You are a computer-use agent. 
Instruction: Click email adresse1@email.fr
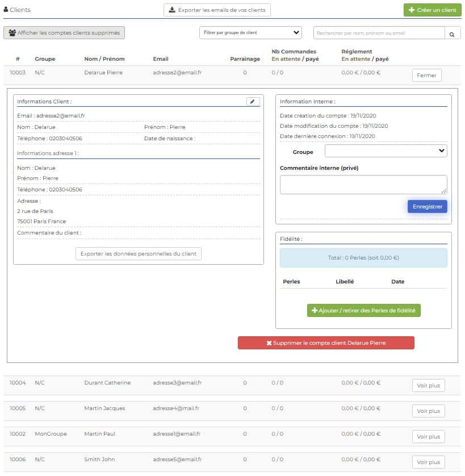(177, 434)
